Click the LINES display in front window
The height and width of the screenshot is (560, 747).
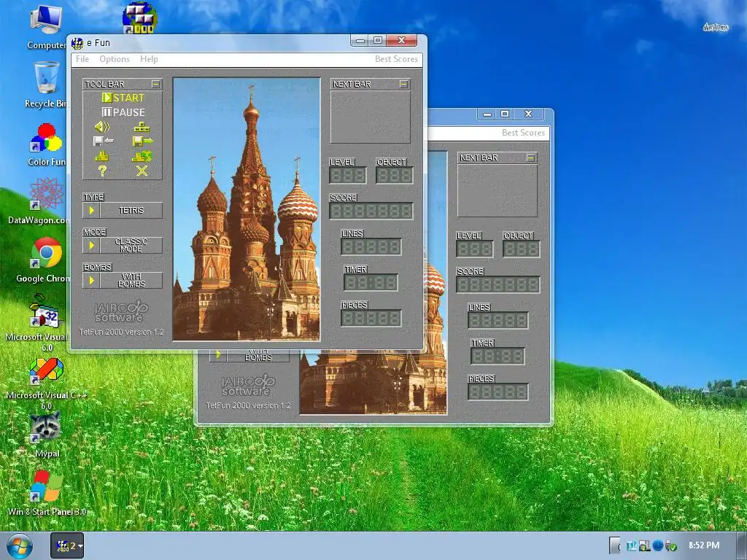pos(371,246)
